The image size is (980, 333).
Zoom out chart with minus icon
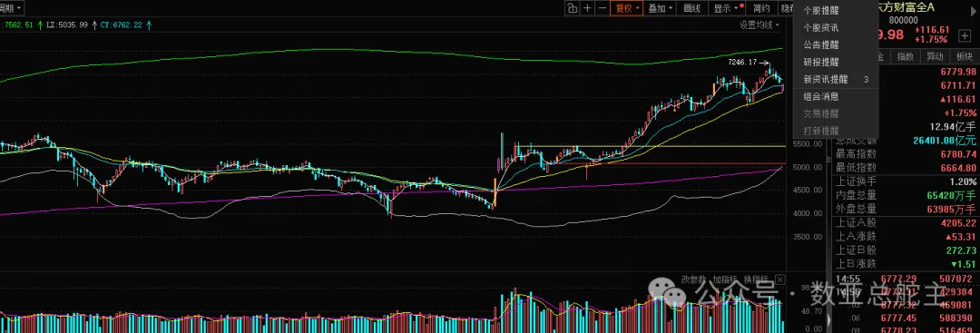[x=602, y=8]
